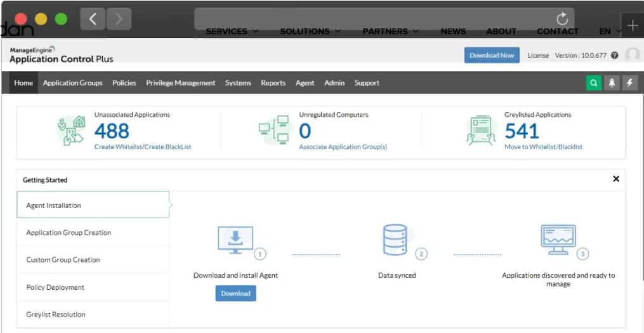Click the License link

click(538, 55)
